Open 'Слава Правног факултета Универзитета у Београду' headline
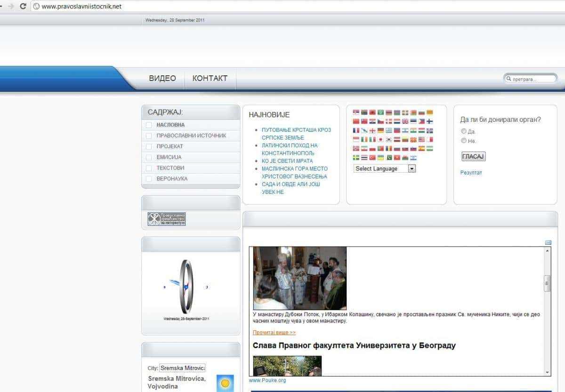The image size is (565, 392). [x=354, y=346]
